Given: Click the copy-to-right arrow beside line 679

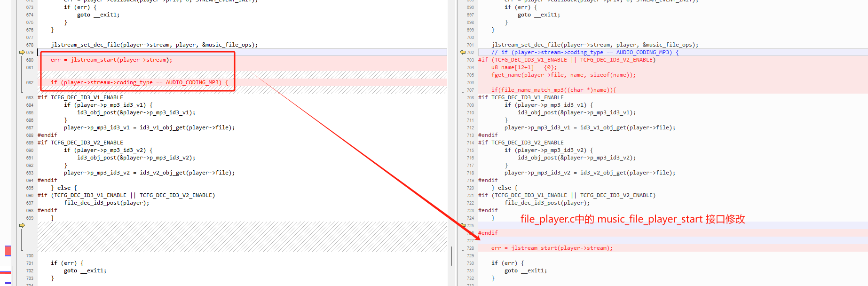Looking at the screenshot, I should click(22, 52).
